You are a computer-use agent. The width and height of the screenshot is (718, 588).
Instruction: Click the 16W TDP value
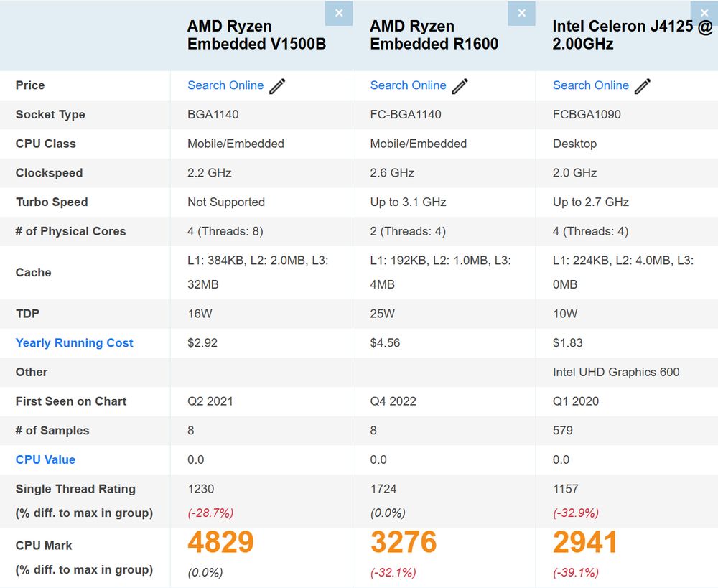(200, 314)
